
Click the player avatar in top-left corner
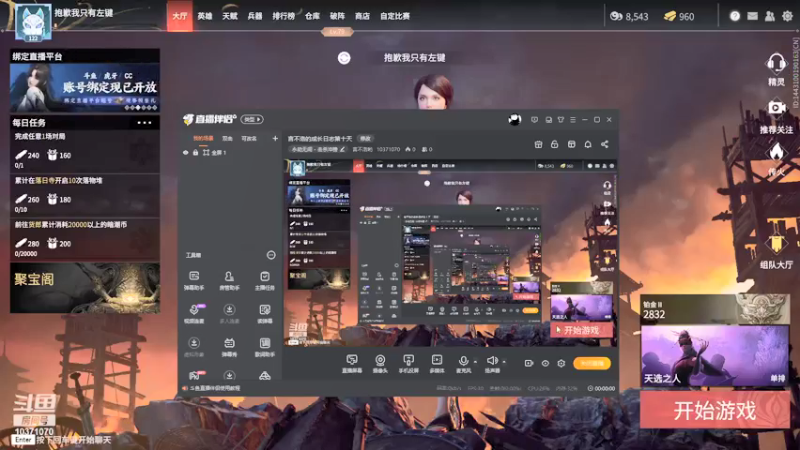tap(33, 22)
